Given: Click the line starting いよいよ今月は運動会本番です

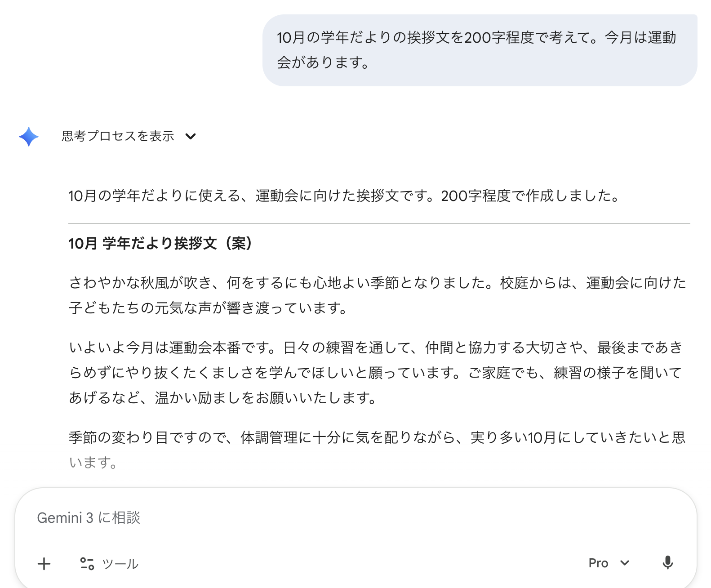Looking at the screenshot, I should pyautogui.click(x=376, y=347).
